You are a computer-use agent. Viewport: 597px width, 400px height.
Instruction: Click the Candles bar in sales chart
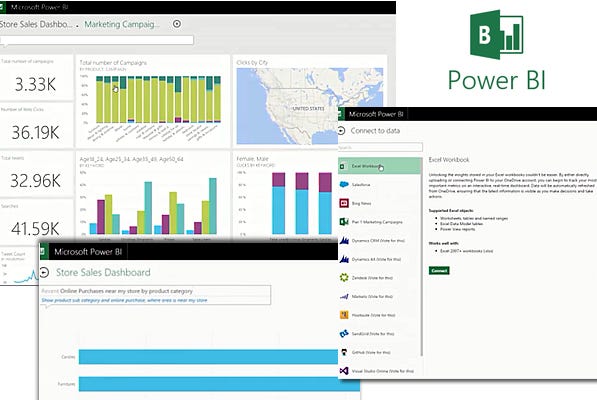click(x=208, y=357)
